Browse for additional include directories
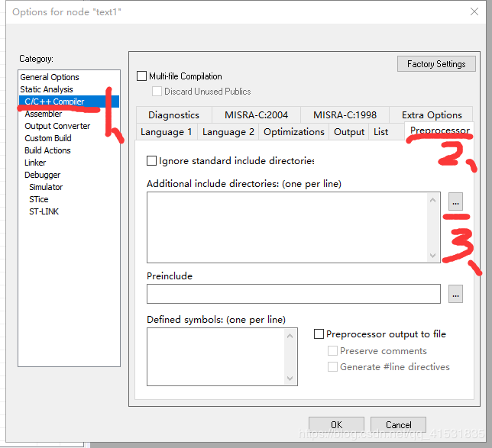The width and height of the screenshot is (492, 448). 455,201
